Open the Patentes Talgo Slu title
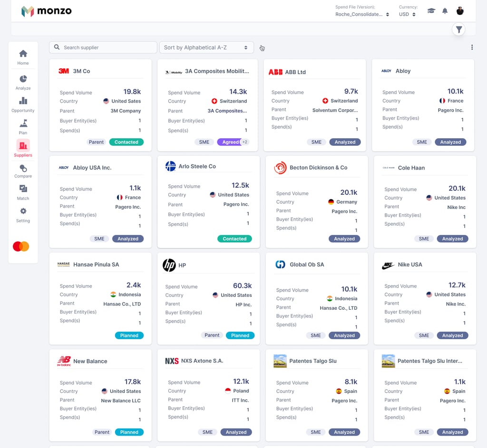Screen dimensions: 487x448 [x=313, y=361]
